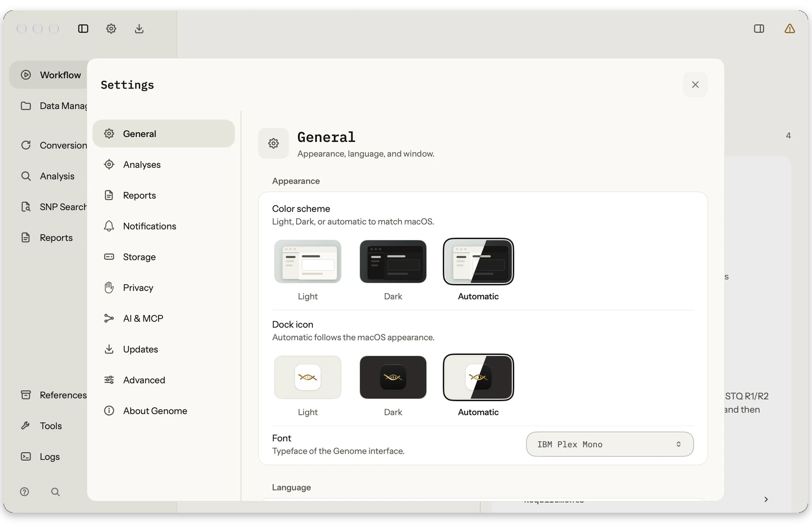
Task: Open search magnifier at sidebar bottom
Action: [55, 492]
